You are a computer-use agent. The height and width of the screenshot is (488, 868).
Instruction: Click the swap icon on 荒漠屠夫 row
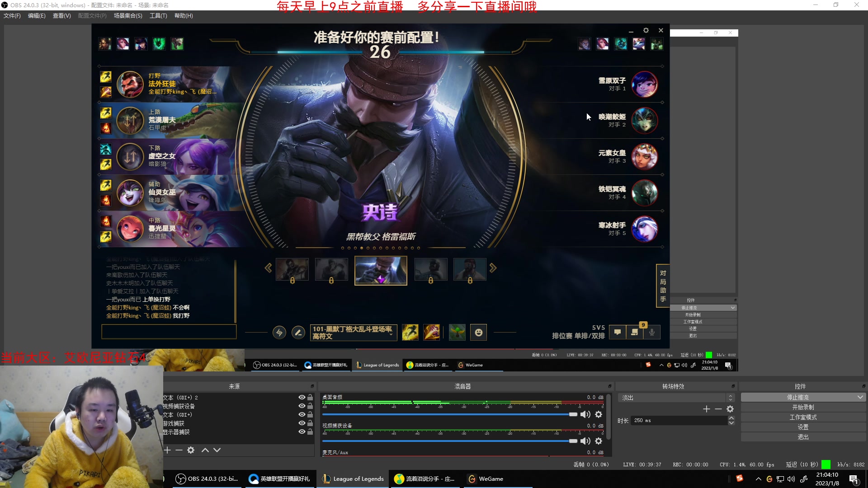point(130,121)
